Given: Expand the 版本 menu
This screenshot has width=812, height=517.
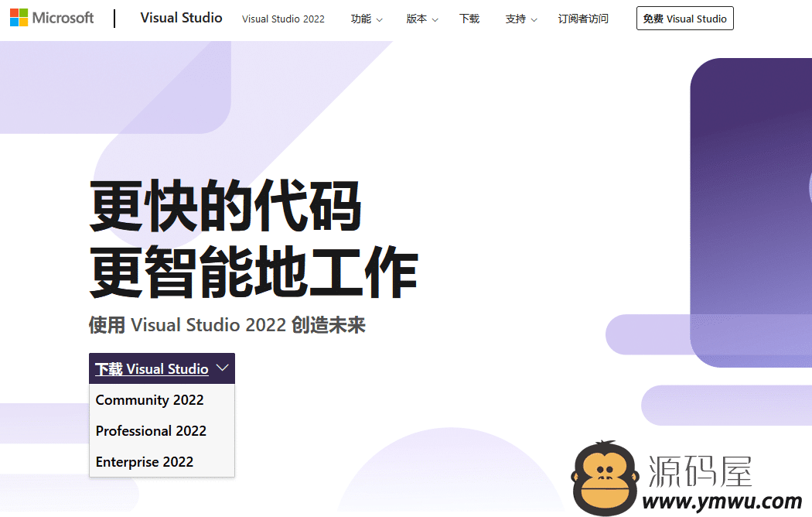Looking at the screenshot, I should coord(422,19).
